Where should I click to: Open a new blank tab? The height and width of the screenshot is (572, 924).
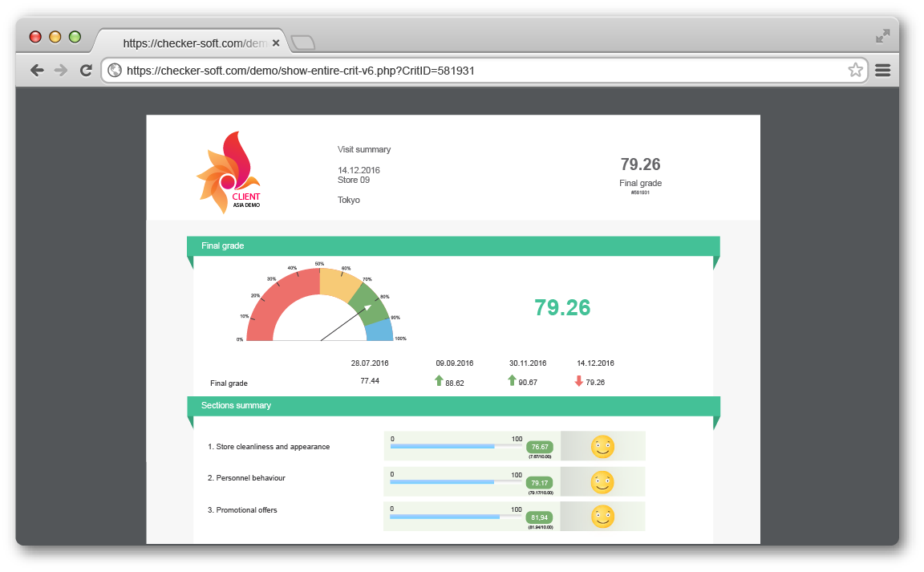tap(303, 43)
